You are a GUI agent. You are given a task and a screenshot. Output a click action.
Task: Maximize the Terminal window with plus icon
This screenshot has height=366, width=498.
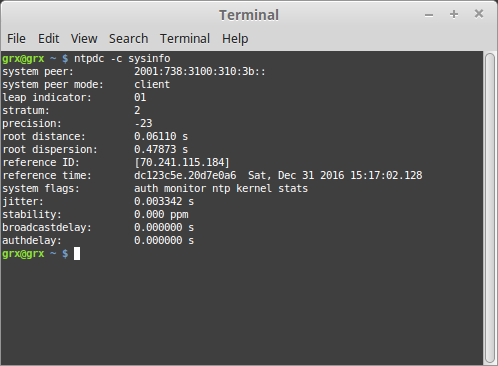point(454,14)
